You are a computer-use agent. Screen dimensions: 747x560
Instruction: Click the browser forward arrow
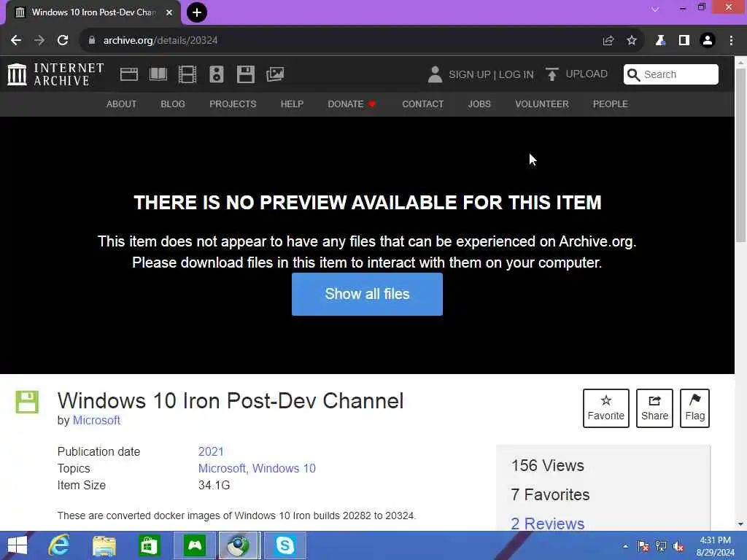click(39, 41)
